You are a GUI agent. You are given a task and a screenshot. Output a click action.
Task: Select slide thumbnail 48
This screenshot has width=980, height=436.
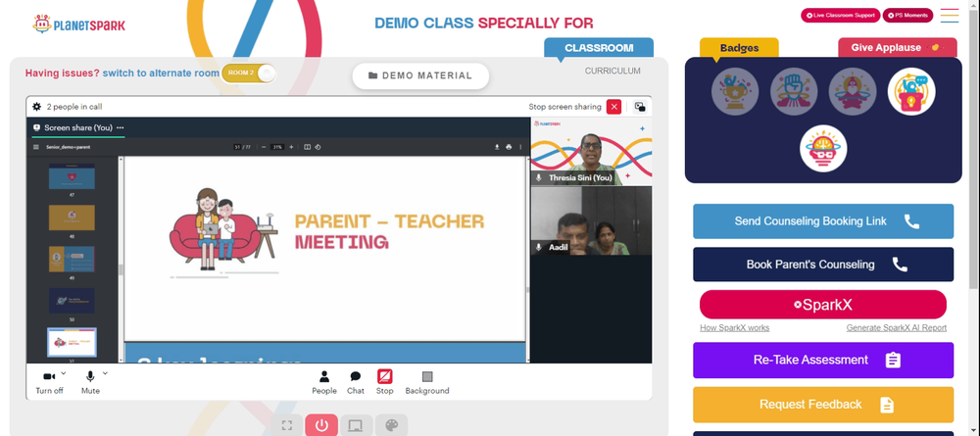[x=72, y=218]
